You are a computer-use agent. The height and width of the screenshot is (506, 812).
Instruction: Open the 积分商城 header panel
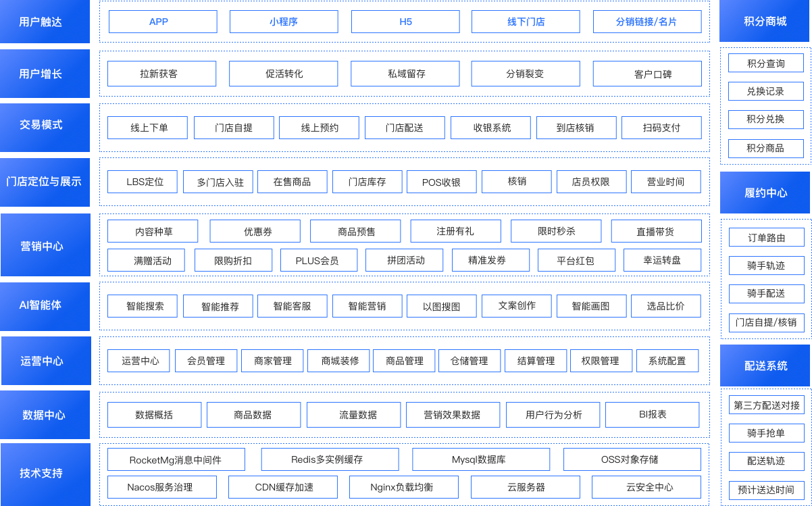[x=765, y=22]
